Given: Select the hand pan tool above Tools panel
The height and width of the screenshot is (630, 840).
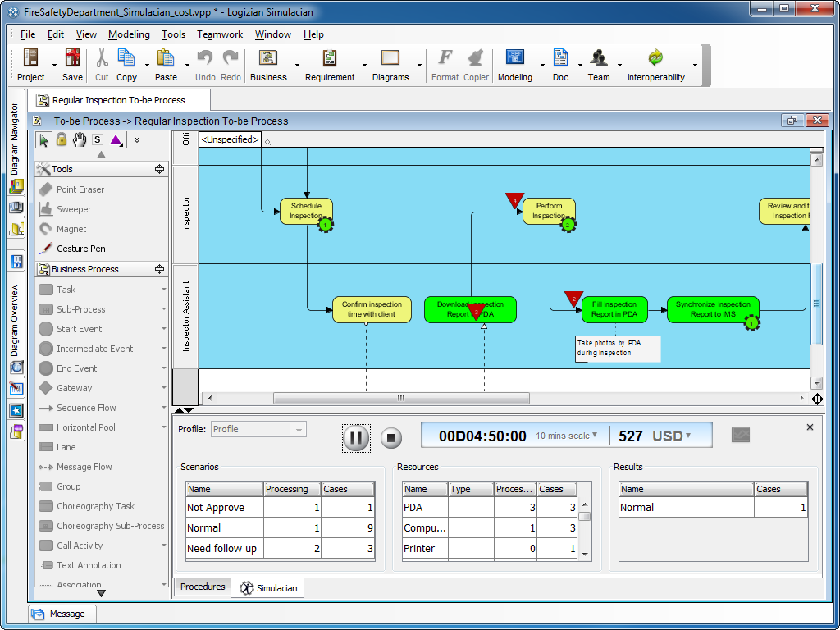Looking at the screenshot, I should point(80,139).
